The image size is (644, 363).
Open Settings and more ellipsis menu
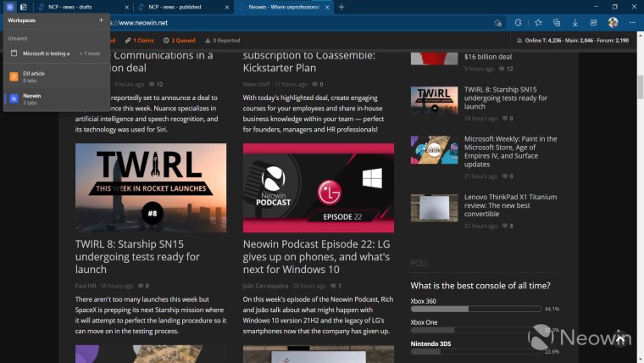632,23
